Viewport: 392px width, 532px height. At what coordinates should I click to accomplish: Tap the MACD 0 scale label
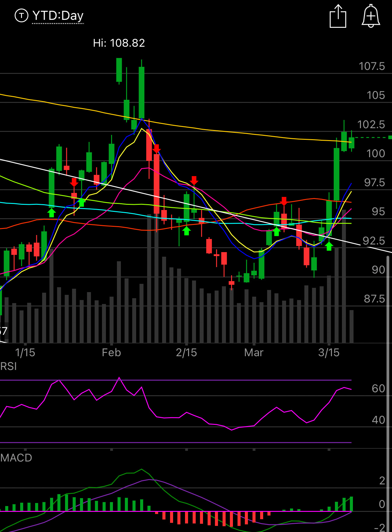point(382,504)
